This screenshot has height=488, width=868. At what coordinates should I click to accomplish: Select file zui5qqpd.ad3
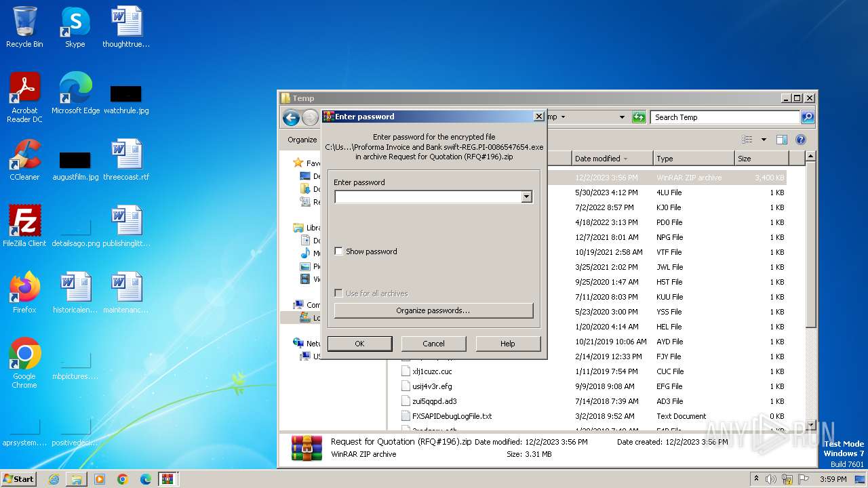pos(434,401)
